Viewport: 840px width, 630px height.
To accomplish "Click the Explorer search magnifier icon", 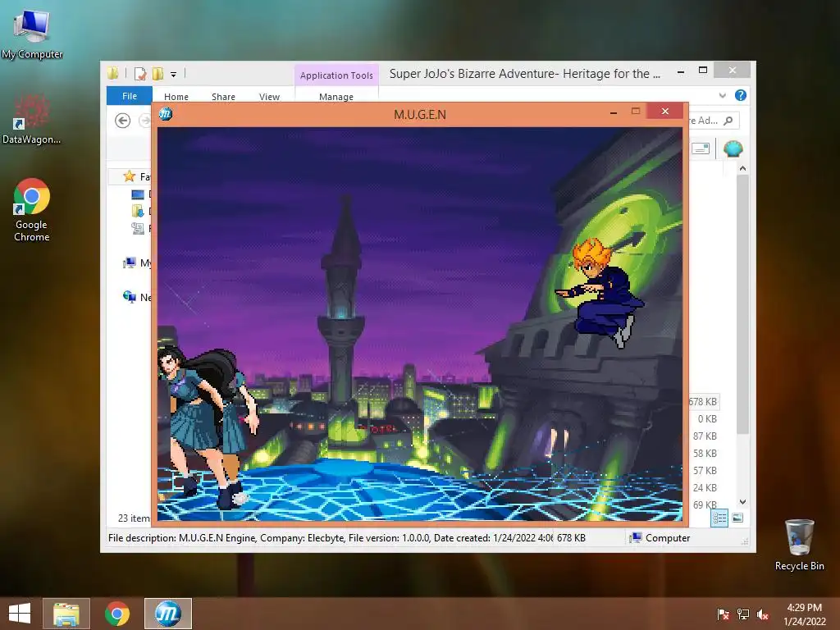I will coord(728,121).
